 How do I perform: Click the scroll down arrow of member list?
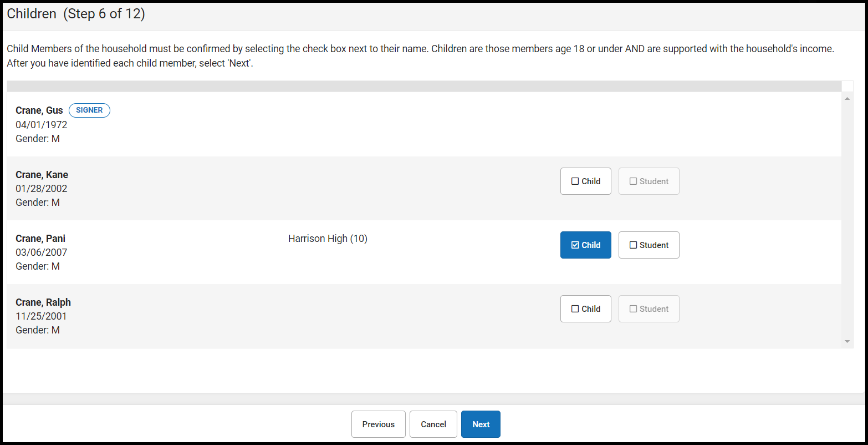pos(847,341)
